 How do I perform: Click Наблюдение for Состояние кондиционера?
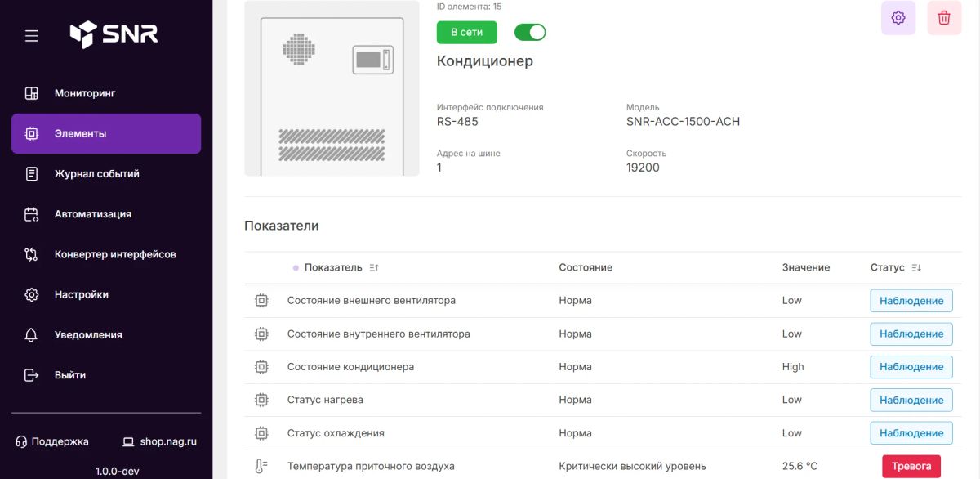911,367
